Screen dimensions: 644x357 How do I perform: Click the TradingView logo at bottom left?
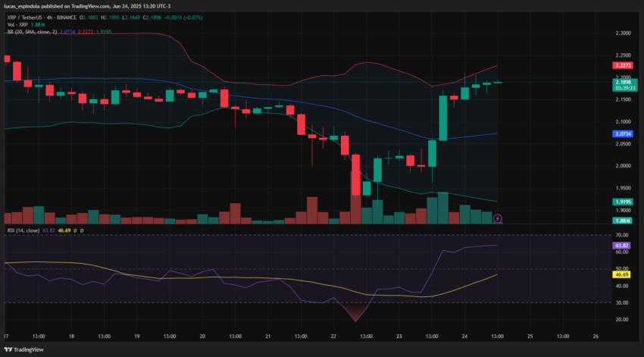(x=23, y=349)
